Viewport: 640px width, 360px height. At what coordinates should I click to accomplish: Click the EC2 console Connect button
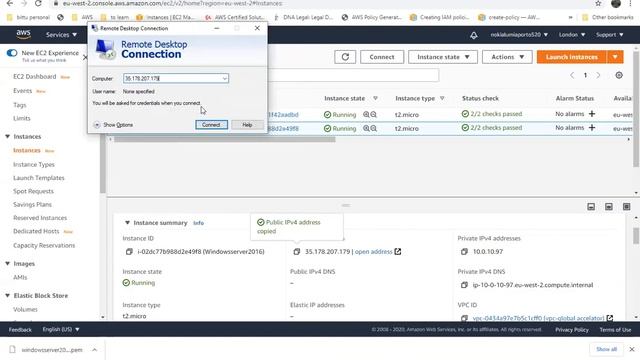pos(382,57)
